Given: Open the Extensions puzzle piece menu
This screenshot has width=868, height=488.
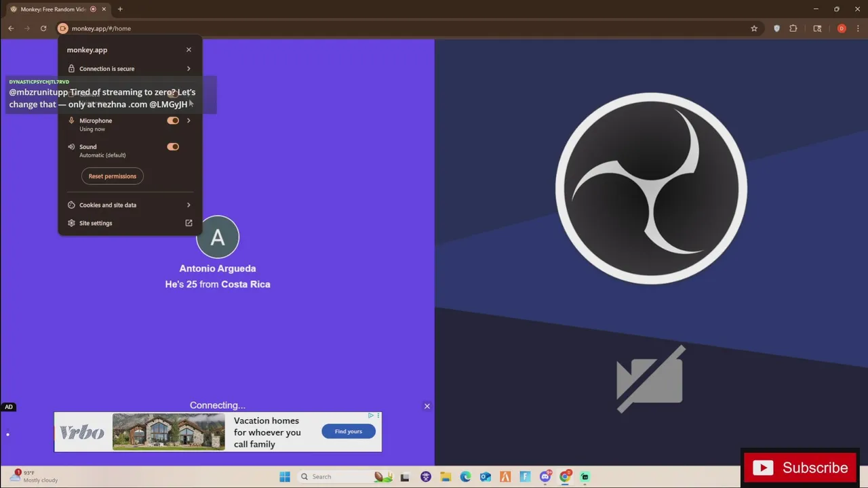Looking at the screenshot, I should tap(793, 28).
